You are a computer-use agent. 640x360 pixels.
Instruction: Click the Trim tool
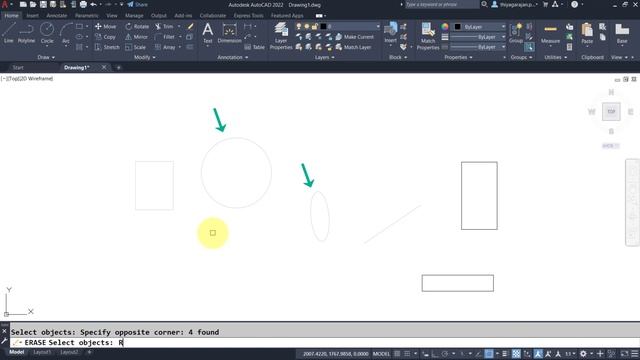point(164,27)
